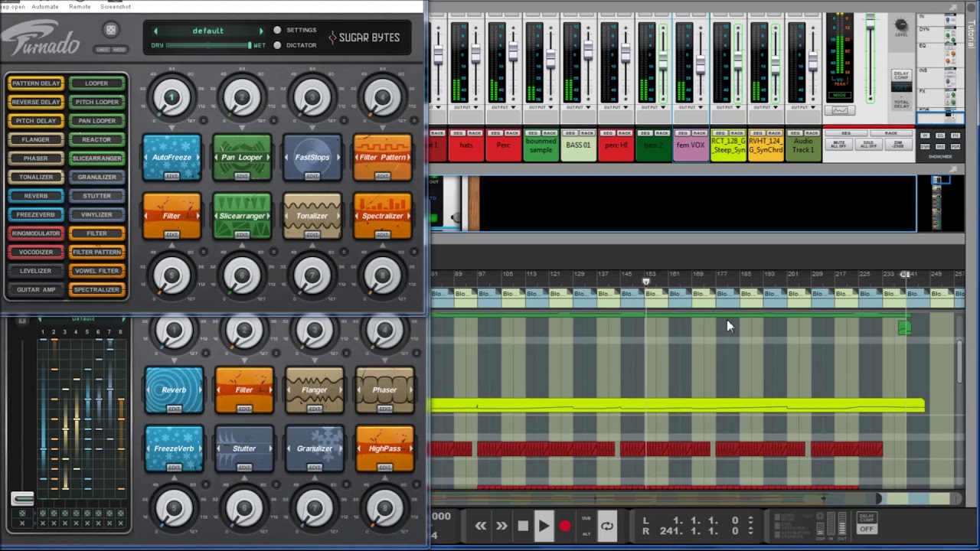Click the transport play button

(x=544, y=526)
